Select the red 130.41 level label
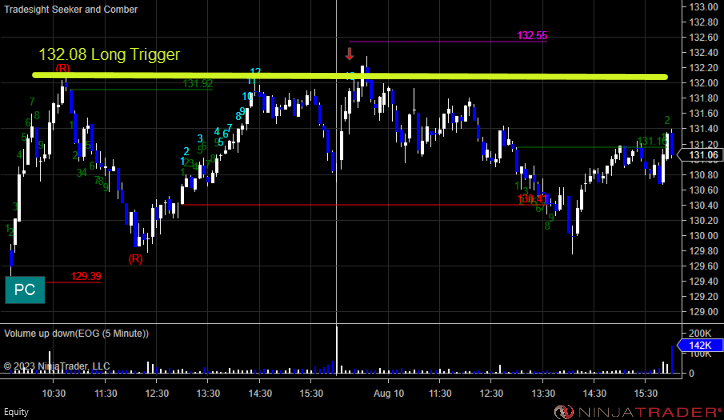The height and width of the screenshot is (420, 724). [x=532, y=199]
